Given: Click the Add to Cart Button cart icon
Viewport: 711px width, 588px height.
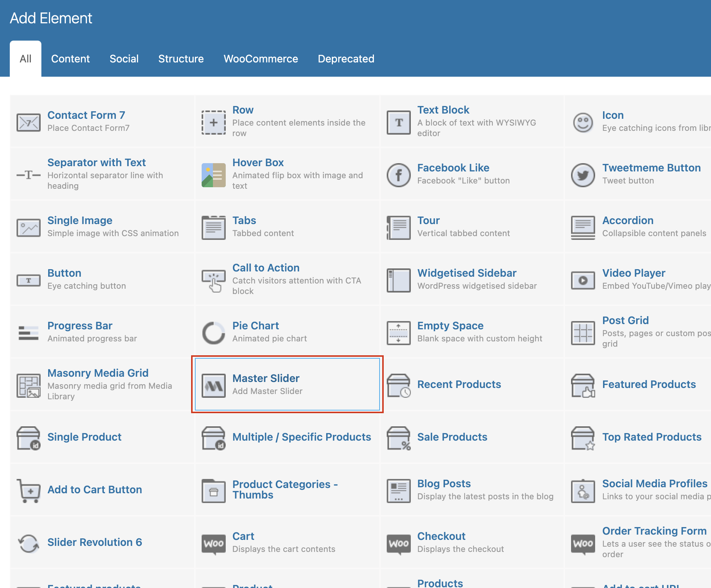Looking at the screenshot, I should click(x=29, y=491).
